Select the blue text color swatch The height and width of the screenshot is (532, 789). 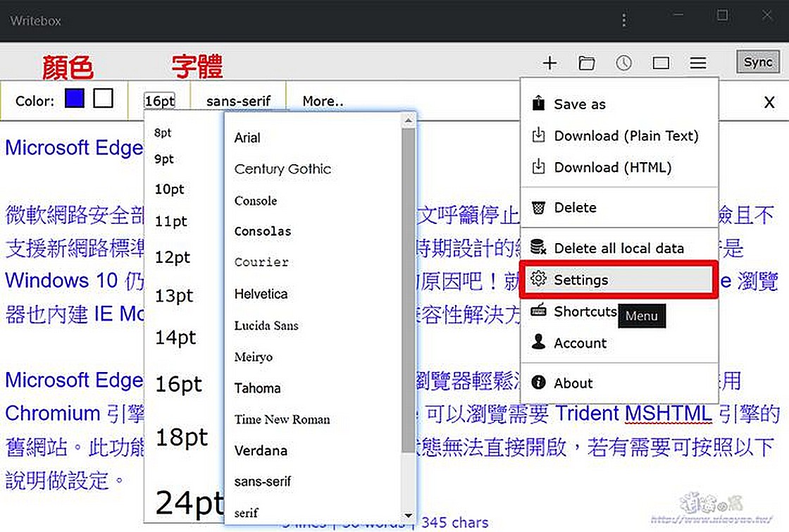coord(75,99)
